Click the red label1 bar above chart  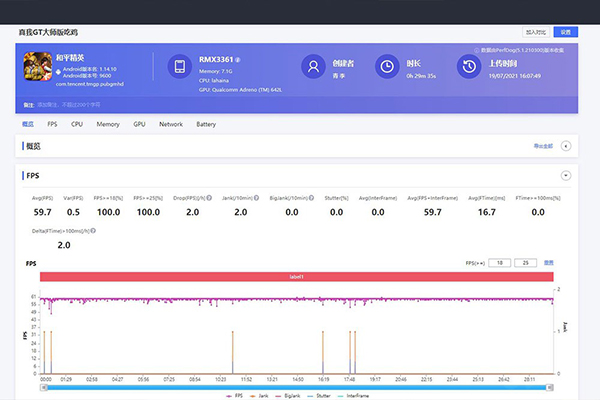296,276
